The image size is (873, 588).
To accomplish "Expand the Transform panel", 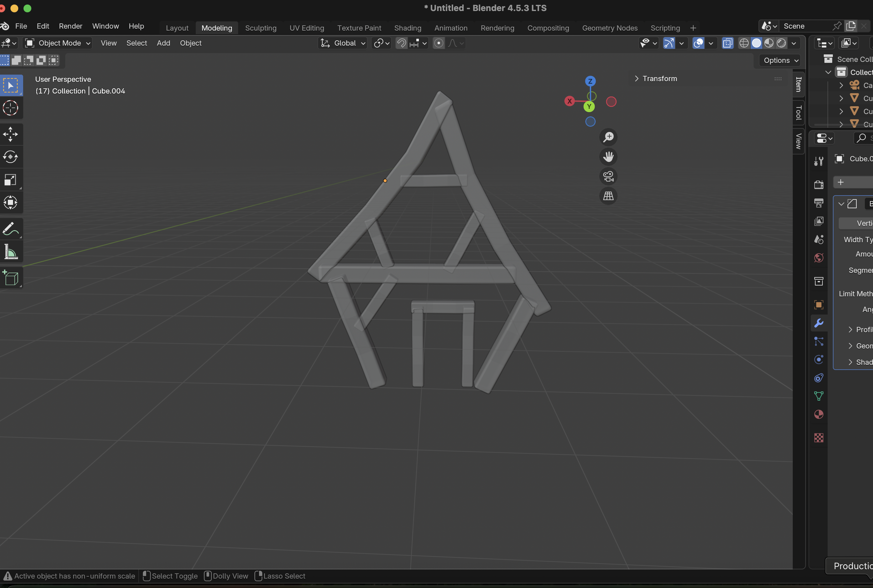I will [659, 79].
